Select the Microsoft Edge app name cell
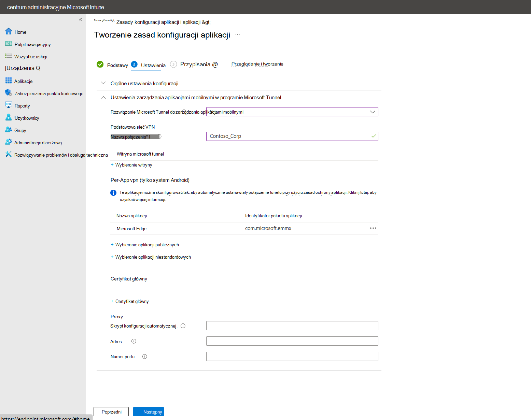 pos(131,229)
